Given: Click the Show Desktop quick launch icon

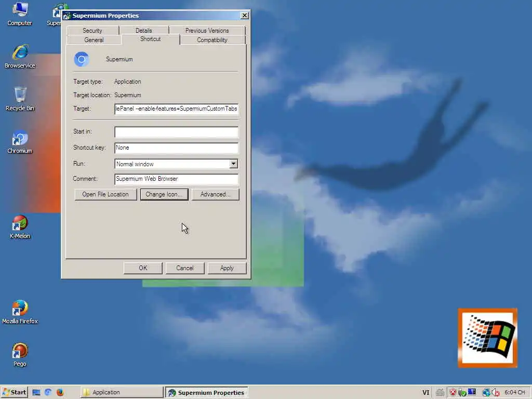Looking at the screenshot, I should [x=36, y=393].
